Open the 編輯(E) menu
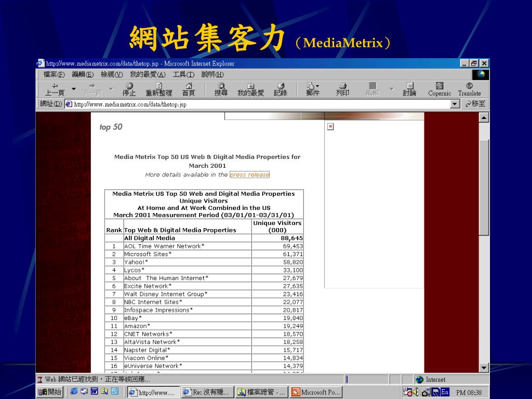Viewport: 532px width, 399px height. 83,74
